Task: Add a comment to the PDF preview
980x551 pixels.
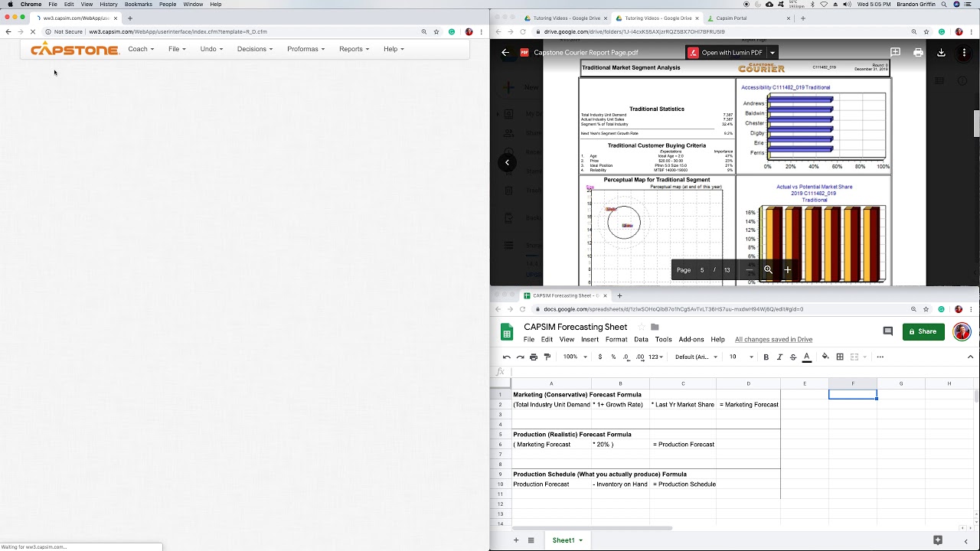Action: pyautogui.click(x=895, y=52)
